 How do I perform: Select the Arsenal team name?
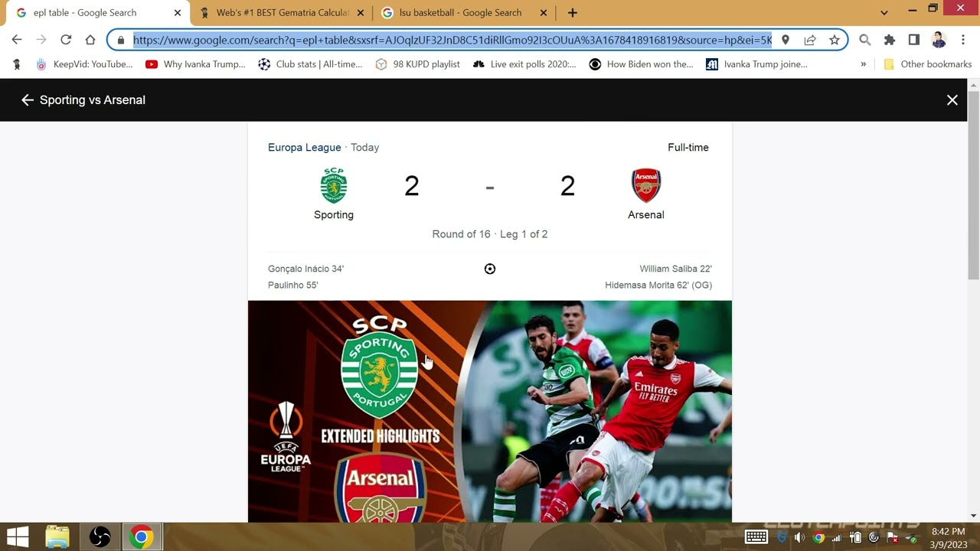point(646,215)
